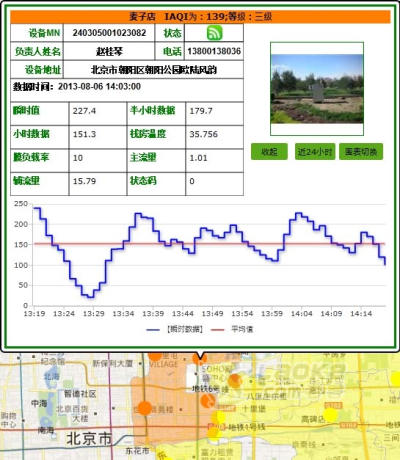Viewport: 400px width, 460px height.
Task: Click phone number 13800138036
Action: click(214, 51)
